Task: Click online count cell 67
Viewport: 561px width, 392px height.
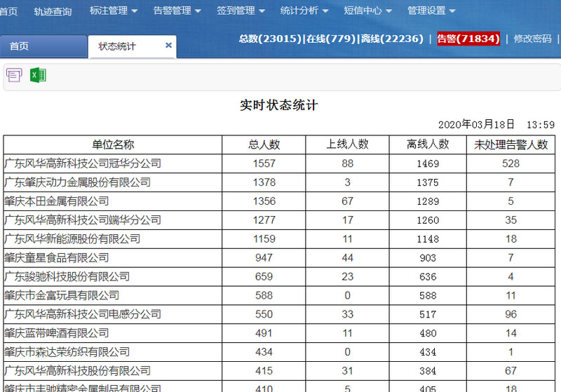Action: point(347,201)
